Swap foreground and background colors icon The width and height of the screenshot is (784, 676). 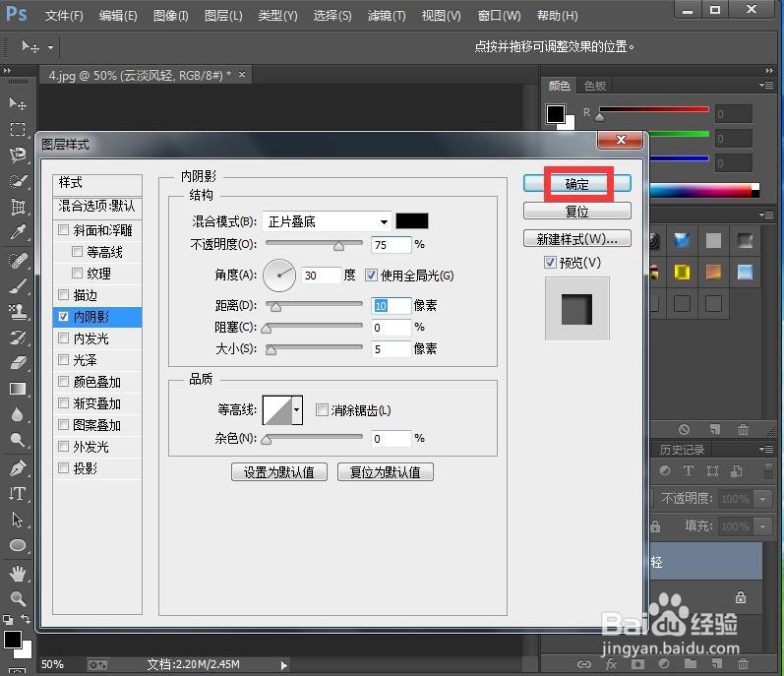click(25, 619)
